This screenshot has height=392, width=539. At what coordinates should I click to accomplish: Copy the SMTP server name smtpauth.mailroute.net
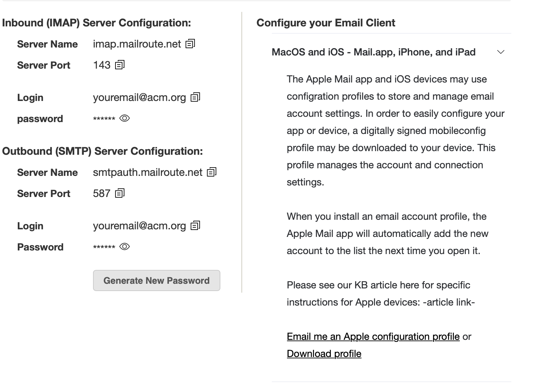click(x=211, y=172)
